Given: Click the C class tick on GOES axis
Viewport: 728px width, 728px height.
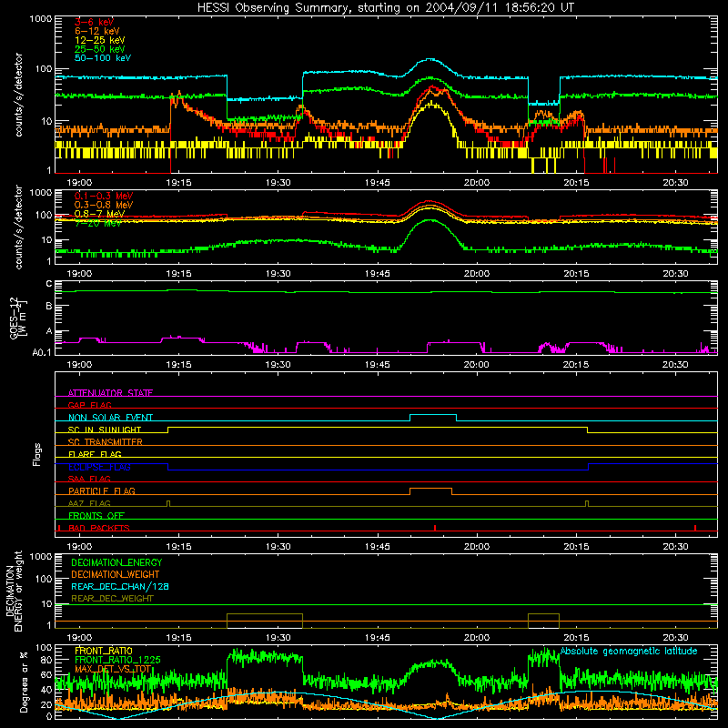Looking at the screenshot, I should point(49,283).
